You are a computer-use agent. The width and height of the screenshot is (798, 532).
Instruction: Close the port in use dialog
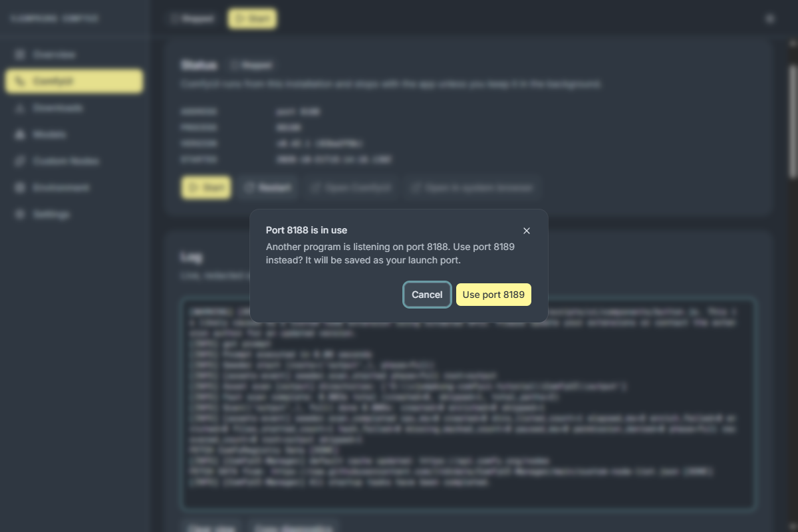pyautogui.click(x=527, y=231)
